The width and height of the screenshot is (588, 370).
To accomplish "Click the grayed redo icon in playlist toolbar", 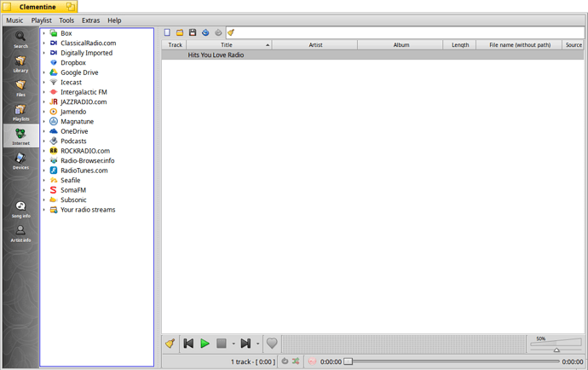I will pos(218,32).
